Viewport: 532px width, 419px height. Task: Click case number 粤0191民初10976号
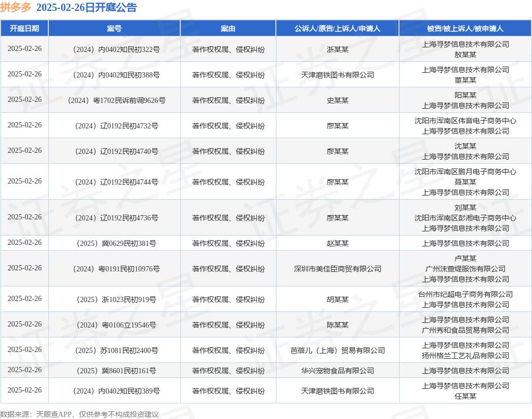[116, 269]
